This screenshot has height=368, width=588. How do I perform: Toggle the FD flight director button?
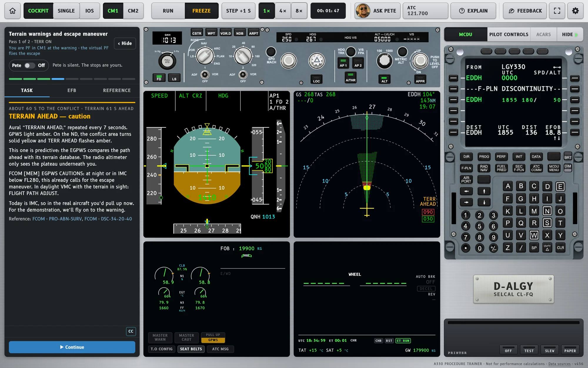pyautogui.click(x=159, y=77)
